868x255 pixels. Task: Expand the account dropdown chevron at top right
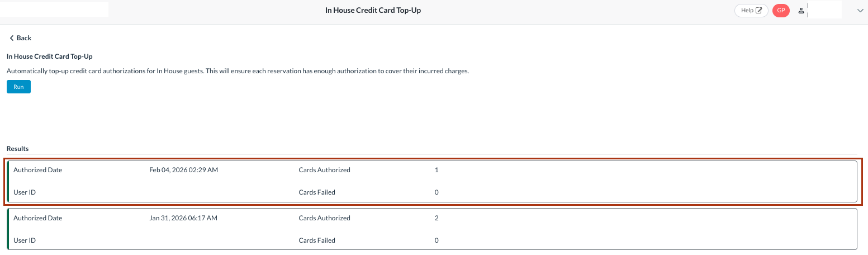click(860, 10)
